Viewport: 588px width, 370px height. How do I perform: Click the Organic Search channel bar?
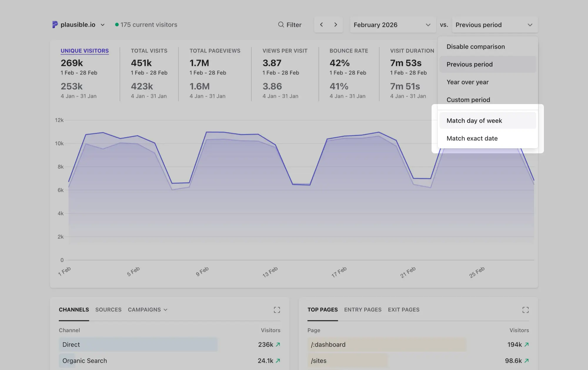[x=85, y=361]
